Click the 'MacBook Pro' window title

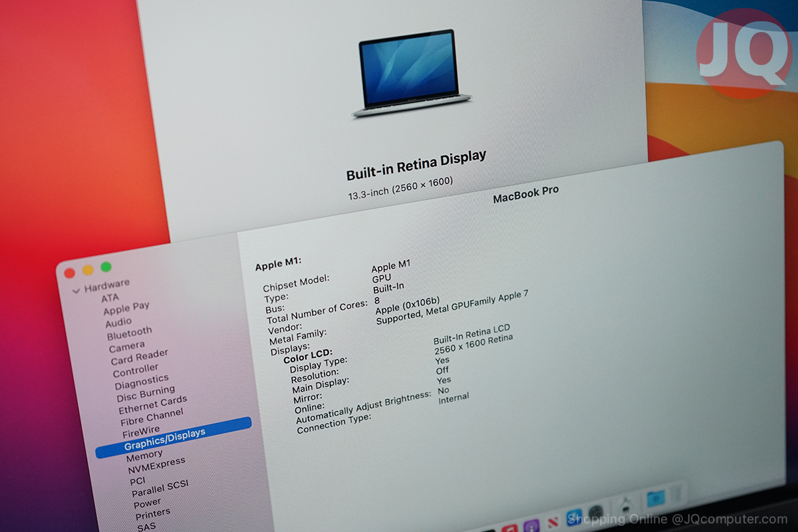coord(526,195)
